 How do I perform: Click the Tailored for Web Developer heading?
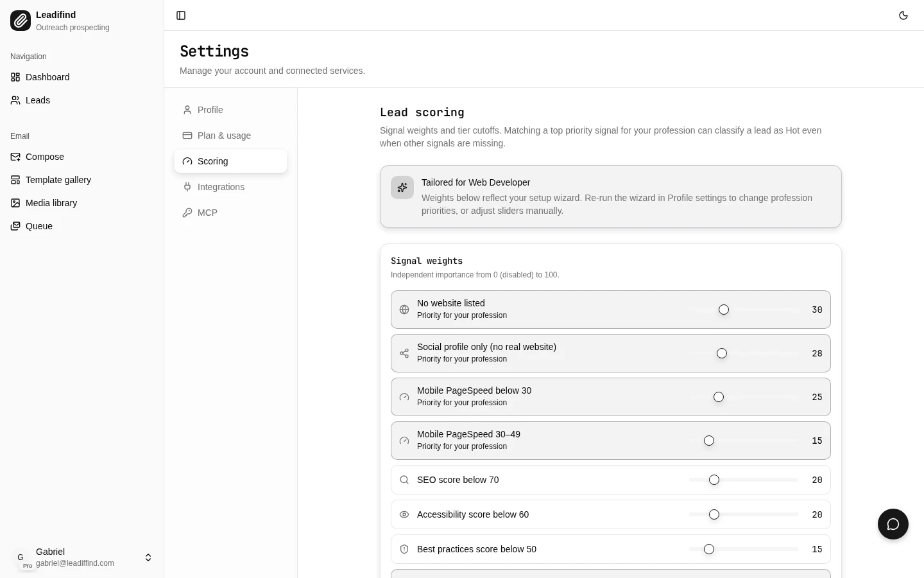click(x=475, y=182)
